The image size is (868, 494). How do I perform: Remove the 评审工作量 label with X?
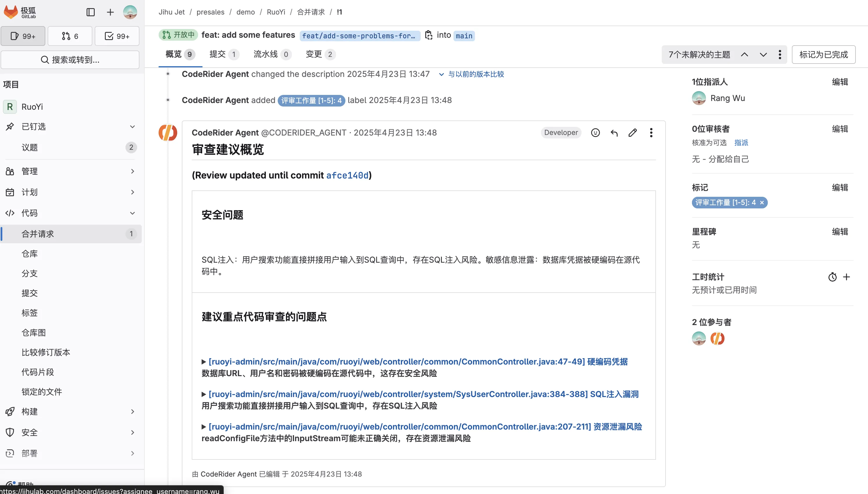pyautogui.click(x=762, y=203)
